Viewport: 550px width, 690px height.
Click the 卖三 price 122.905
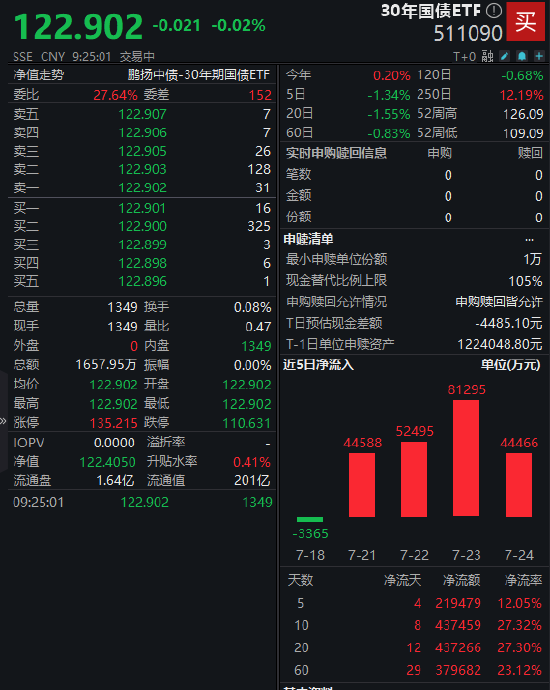click(143, 151)
